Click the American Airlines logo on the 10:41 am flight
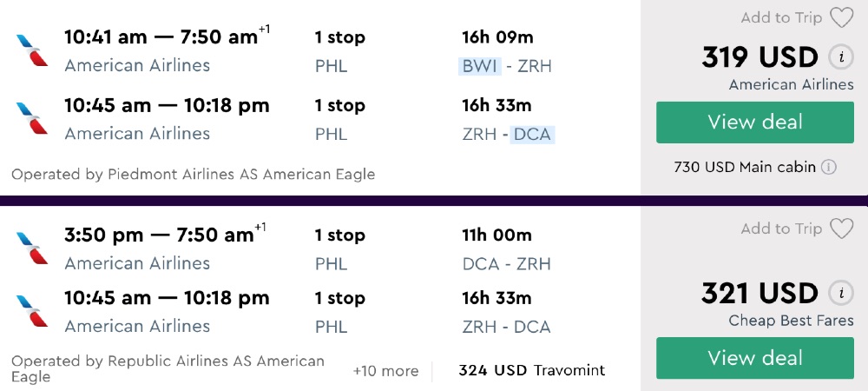The width and height of the screenshot is (868, 391). click(32, 50)
